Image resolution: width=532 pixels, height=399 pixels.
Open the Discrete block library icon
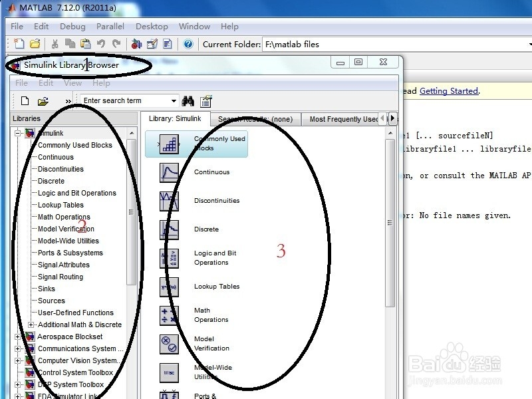click(169, 229)
